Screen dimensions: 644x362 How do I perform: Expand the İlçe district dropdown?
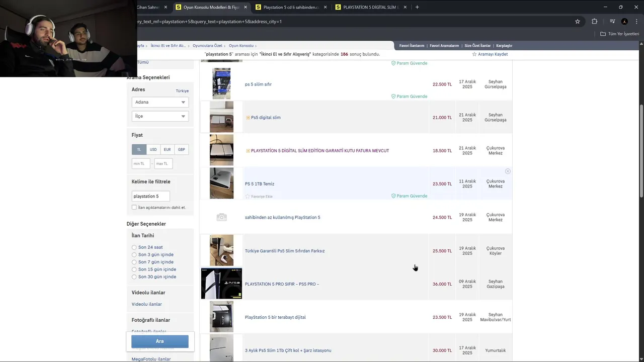(160, 116)
